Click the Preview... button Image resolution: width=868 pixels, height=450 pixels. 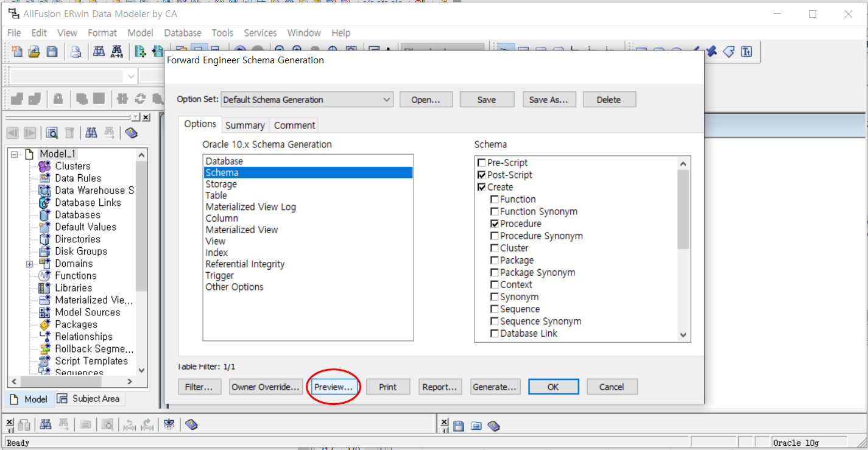[333, 387]
